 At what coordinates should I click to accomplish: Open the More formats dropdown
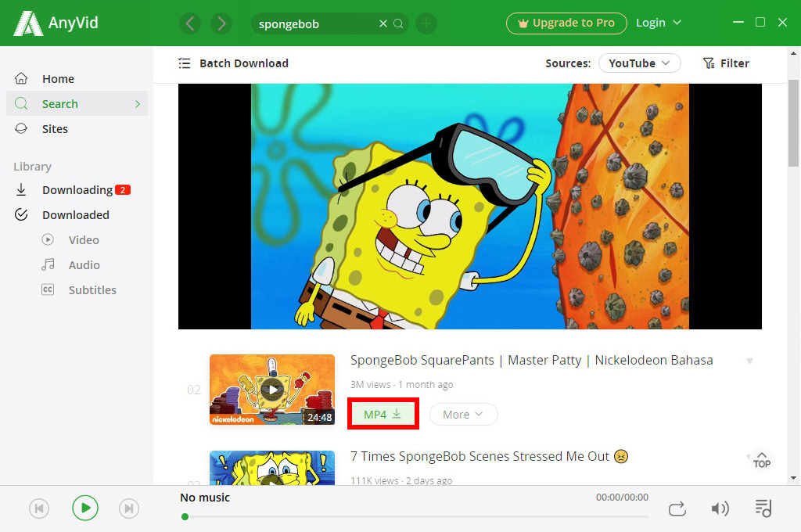[x=463, y=415]
